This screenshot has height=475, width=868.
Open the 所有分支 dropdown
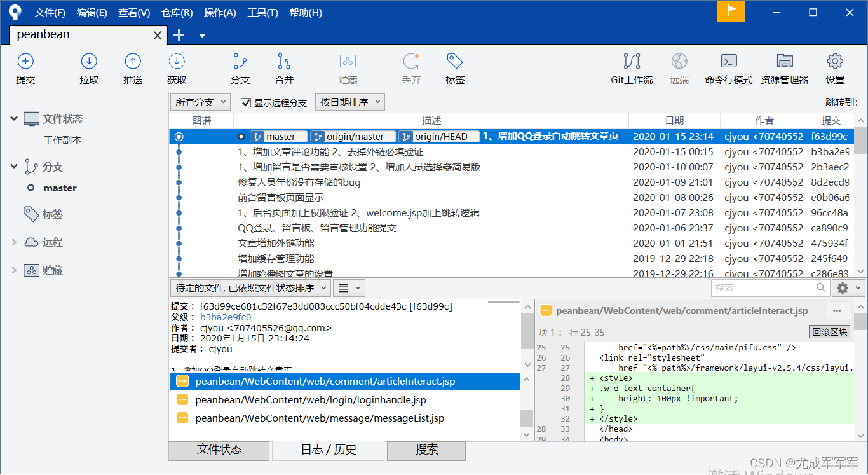(200, 102)
